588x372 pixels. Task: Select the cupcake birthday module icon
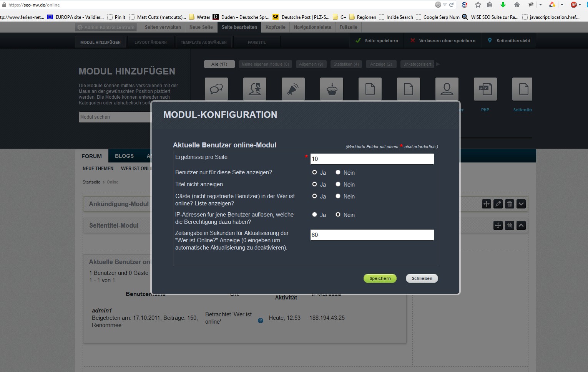point(332,89)
